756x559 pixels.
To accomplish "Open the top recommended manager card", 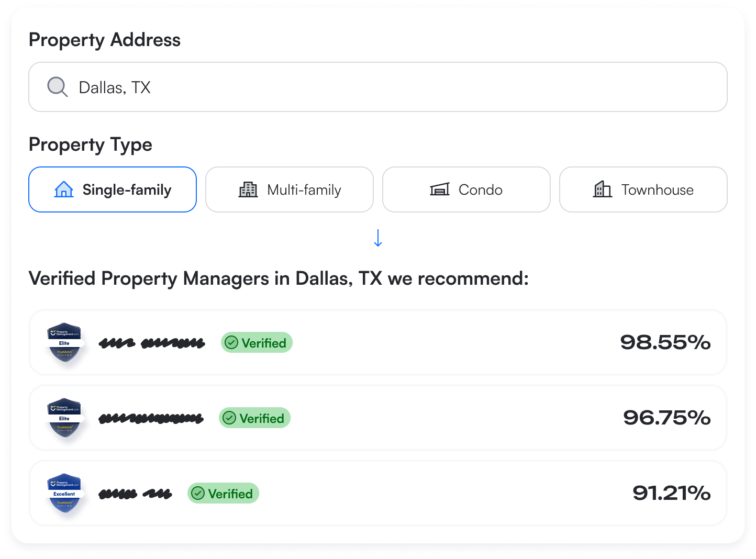I will 378,342.
